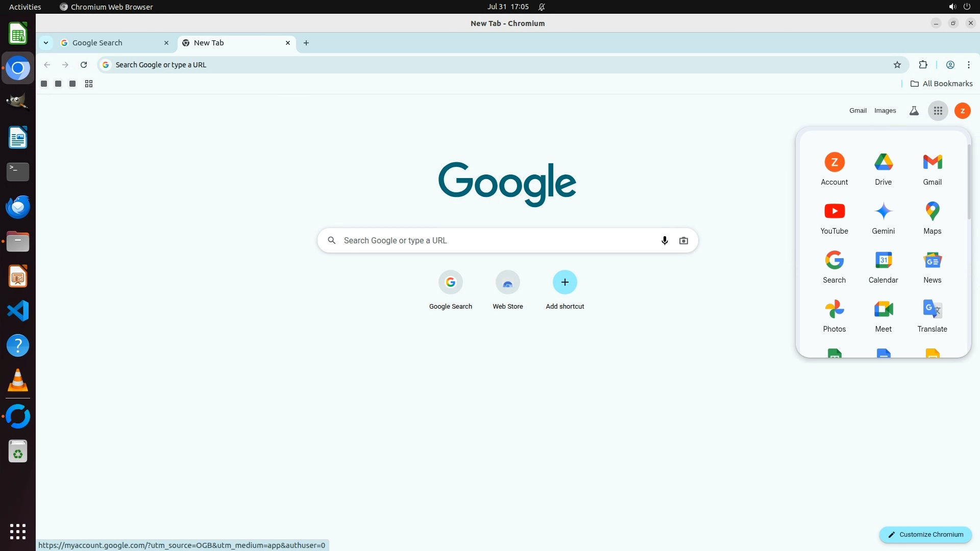
Task: Open Google Translate app icon
Action: coord(932,315)
